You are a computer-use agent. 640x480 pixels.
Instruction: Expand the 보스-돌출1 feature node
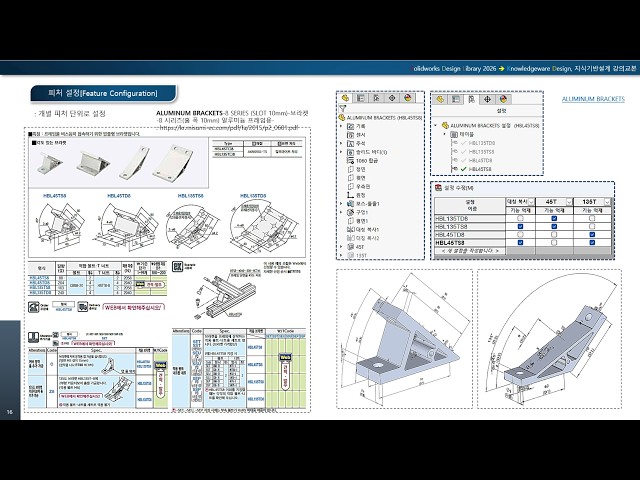click(342, 204)
